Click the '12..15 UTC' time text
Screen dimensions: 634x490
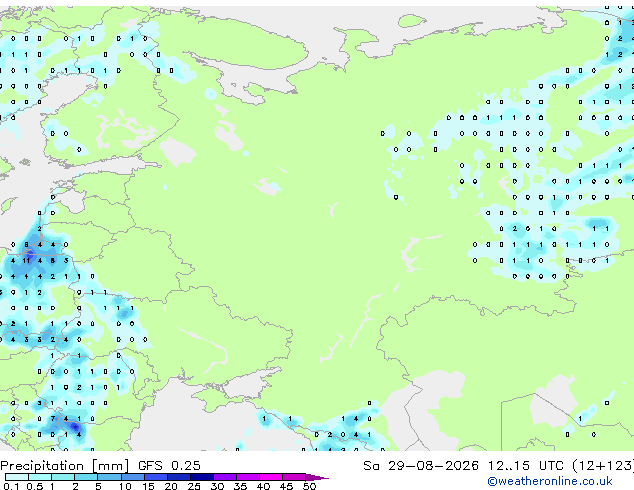click(x=525, y=466)
